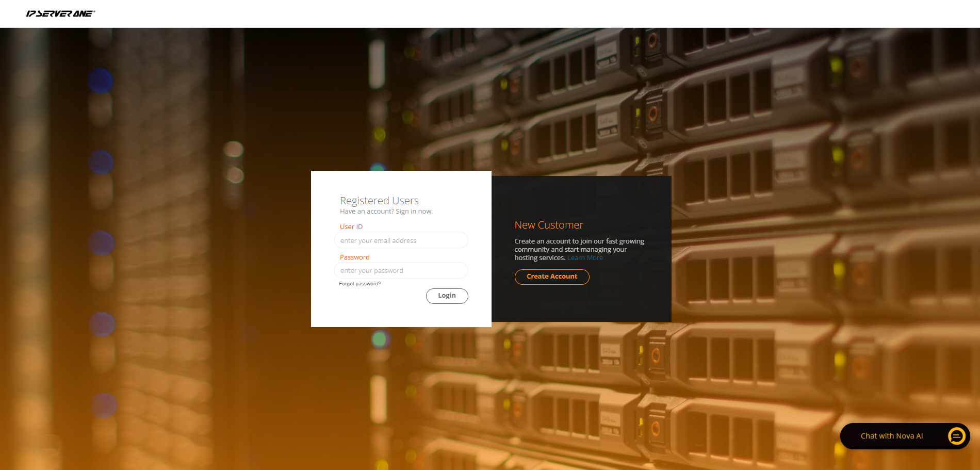Select 'Have an account? Sign in now.' text
Viewport: 980px width, 470px height.
click(386, 212)
